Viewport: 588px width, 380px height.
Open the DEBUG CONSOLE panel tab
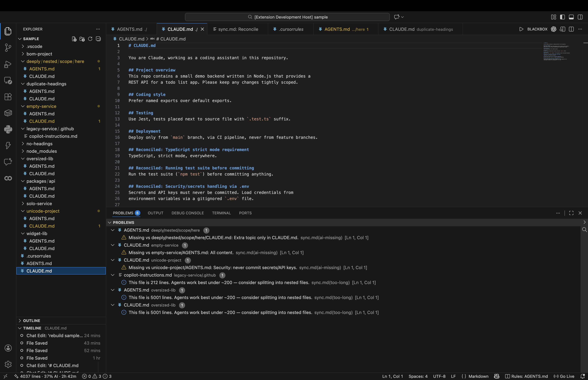point(187,213)
